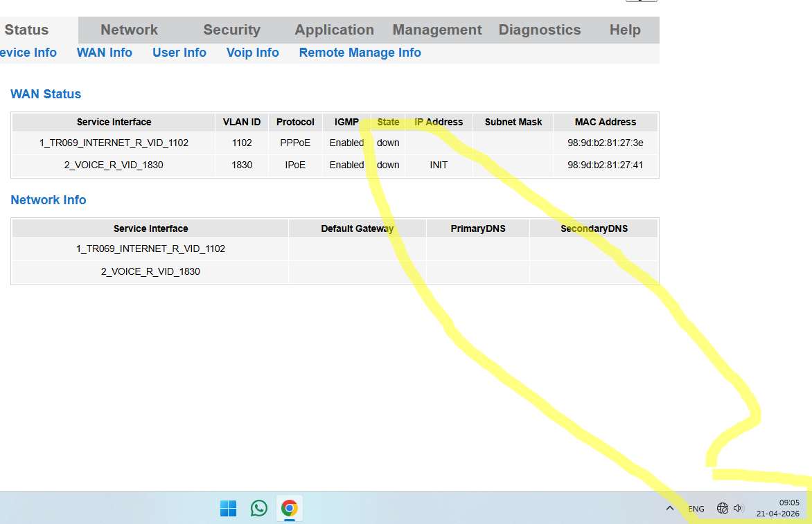The image size is (812, 524).
Task: Click the IPoE protocol cell
Action: (x=295, y=165)
